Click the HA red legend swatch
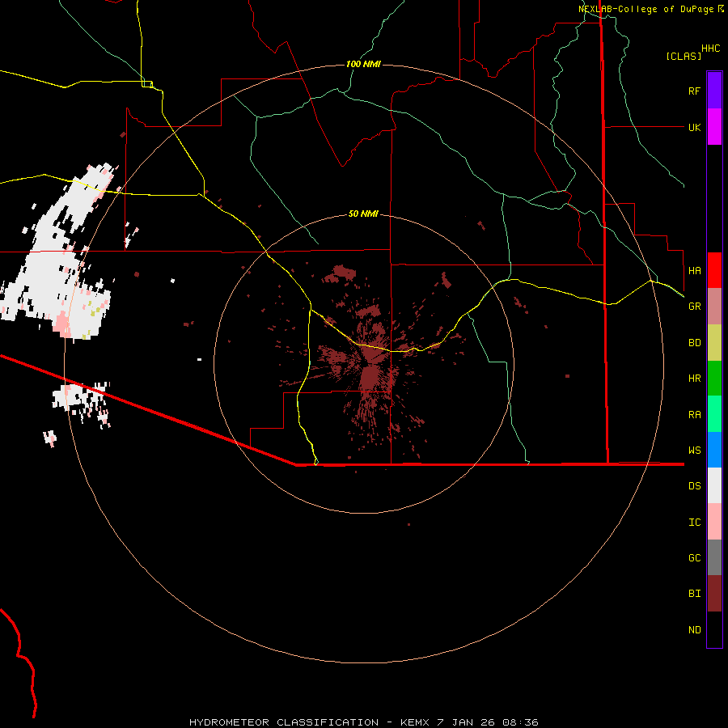This screenshot has height=728, width=728. (x=714, y=270)
